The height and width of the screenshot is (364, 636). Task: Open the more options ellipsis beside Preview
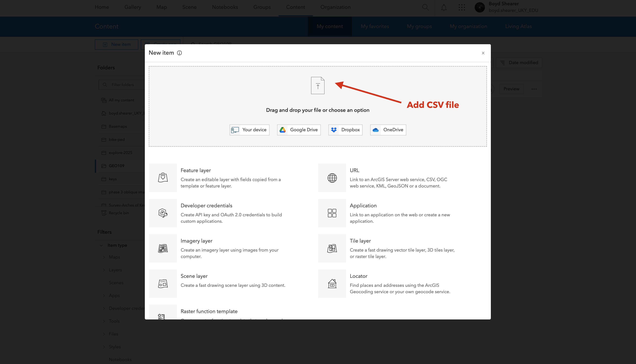coord(534,89)
